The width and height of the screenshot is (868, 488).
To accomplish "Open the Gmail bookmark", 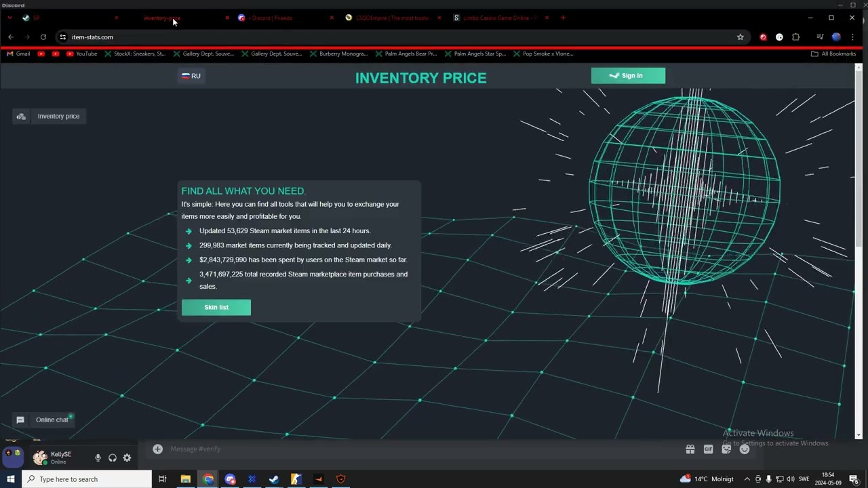I will (x=18, y=54).
